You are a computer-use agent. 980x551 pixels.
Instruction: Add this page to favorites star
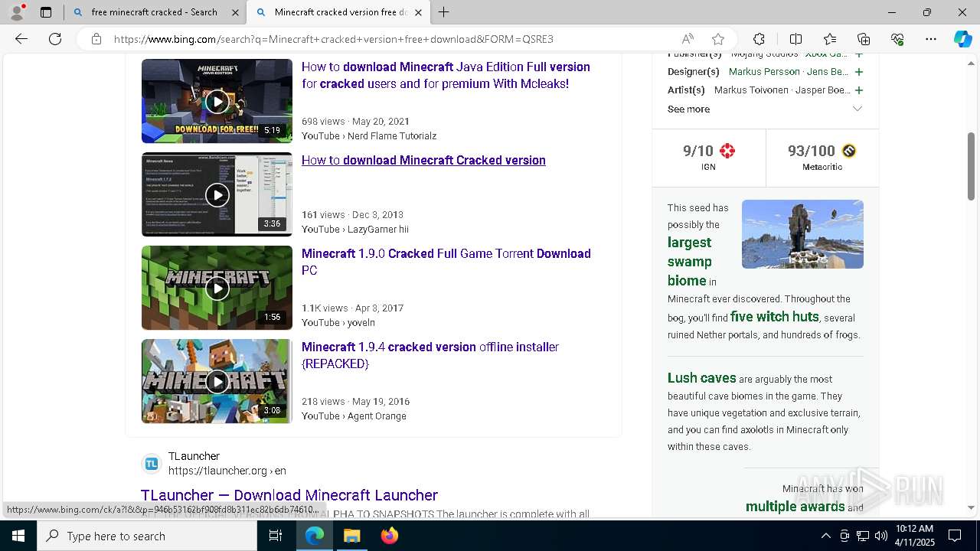pyautogui.click(x=718, y=39)
